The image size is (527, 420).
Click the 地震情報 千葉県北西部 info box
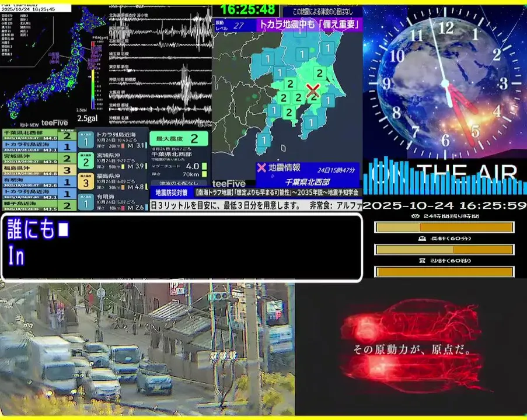point(308,175)
